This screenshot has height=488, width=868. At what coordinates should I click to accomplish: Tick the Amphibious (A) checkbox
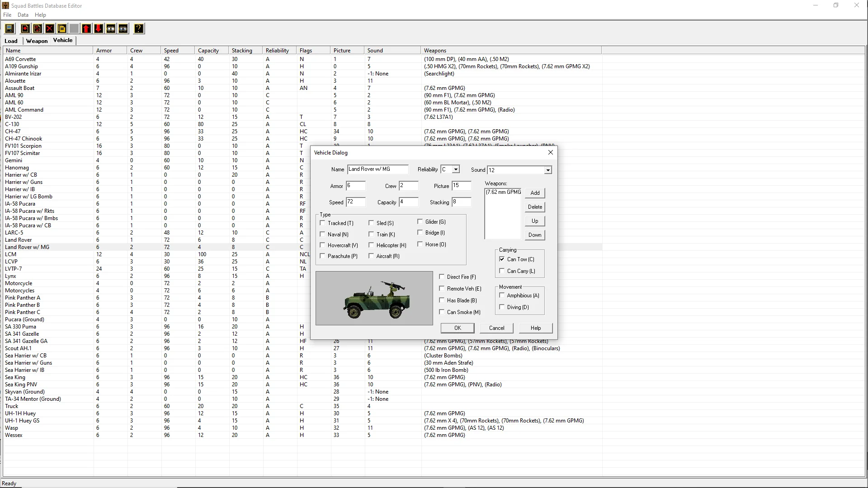[x=502, y=295]
